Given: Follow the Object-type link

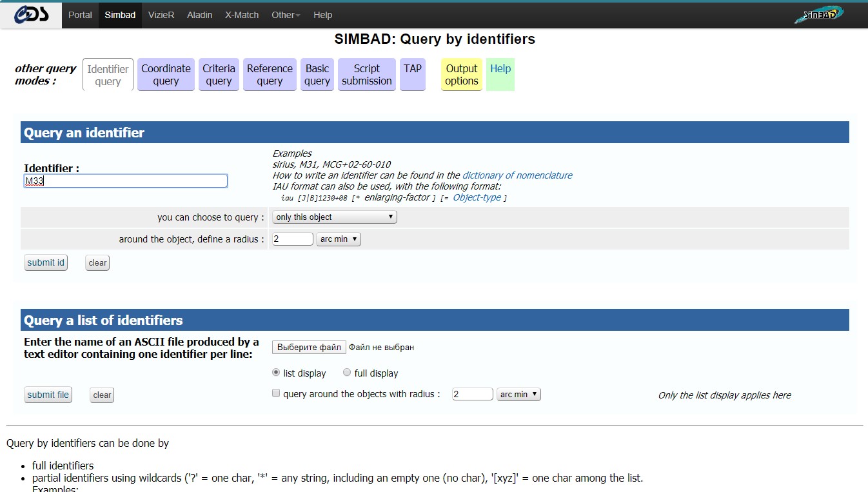Looking at the screenshot, I should (x=477, y=197).
